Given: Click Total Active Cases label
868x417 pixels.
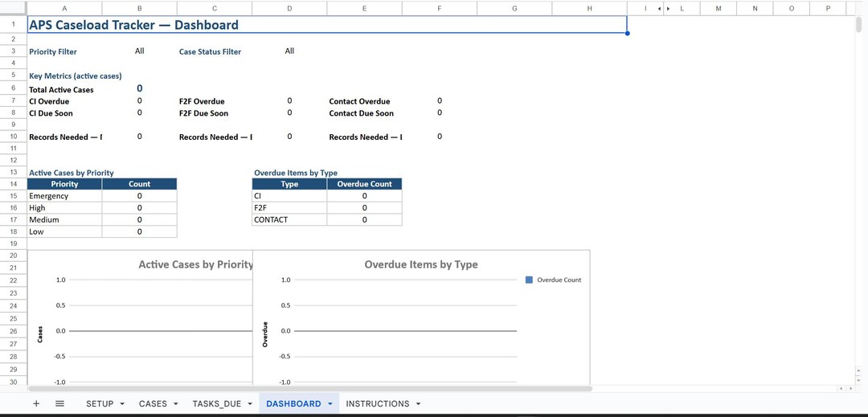Looking at the screenshot, I should click(x=61, y=90).
